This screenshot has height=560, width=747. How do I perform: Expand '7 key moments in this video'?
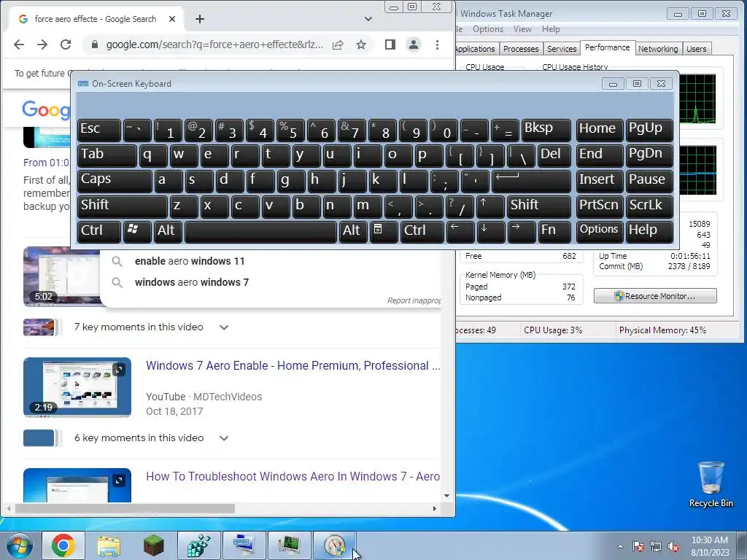pyautogui.click(x=224, y=327)
